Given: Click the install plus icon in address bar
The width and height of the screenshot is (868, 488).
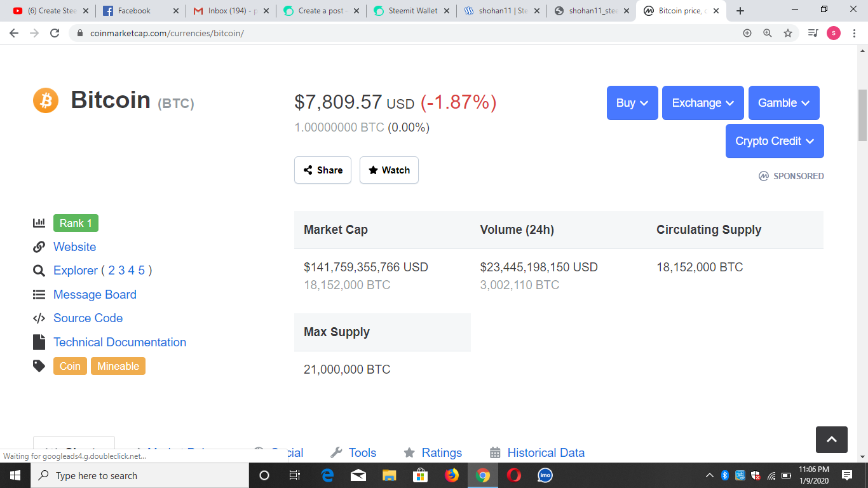Looking at the screenshot, I should pos(747,33).
